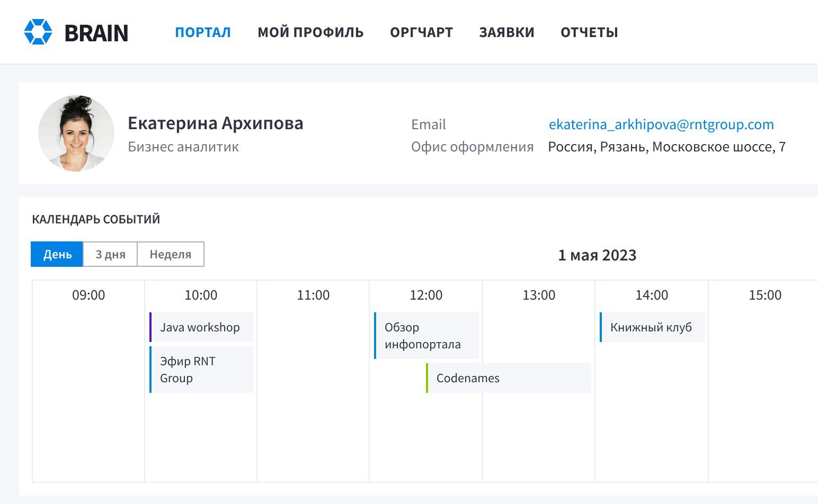Open the Обзор инфопортала event

pyautogui.click(x=426, y=336)
